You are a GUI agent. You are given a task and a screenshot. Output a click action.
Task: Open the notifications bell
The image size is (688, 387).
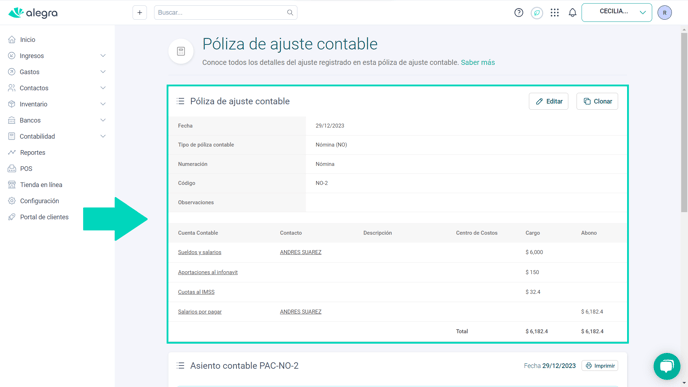572,13
